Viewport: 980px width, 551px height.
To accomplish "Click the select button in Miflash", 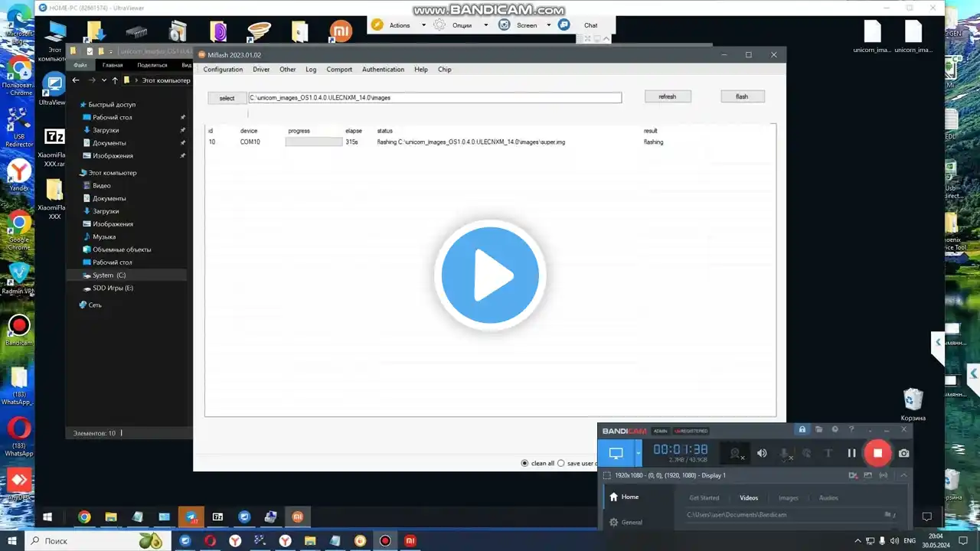I will click(x=227, y=98).
